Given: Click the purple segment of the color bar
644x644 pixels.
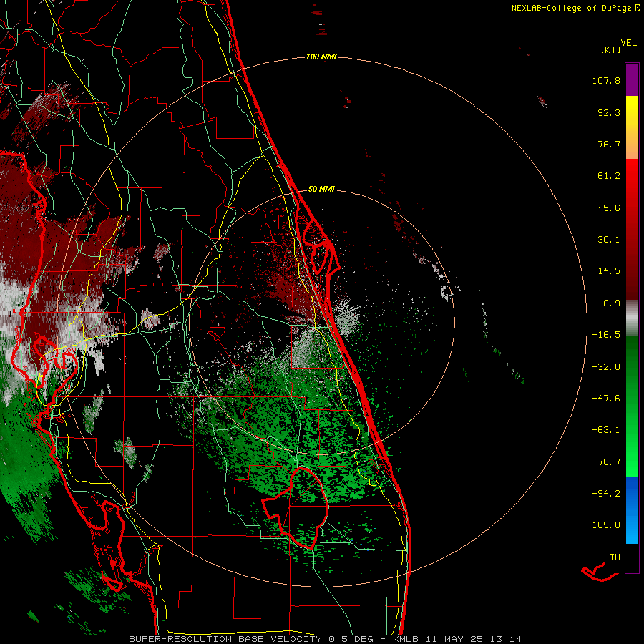Looking at the screenshot, I should click(x=632, y=79).
